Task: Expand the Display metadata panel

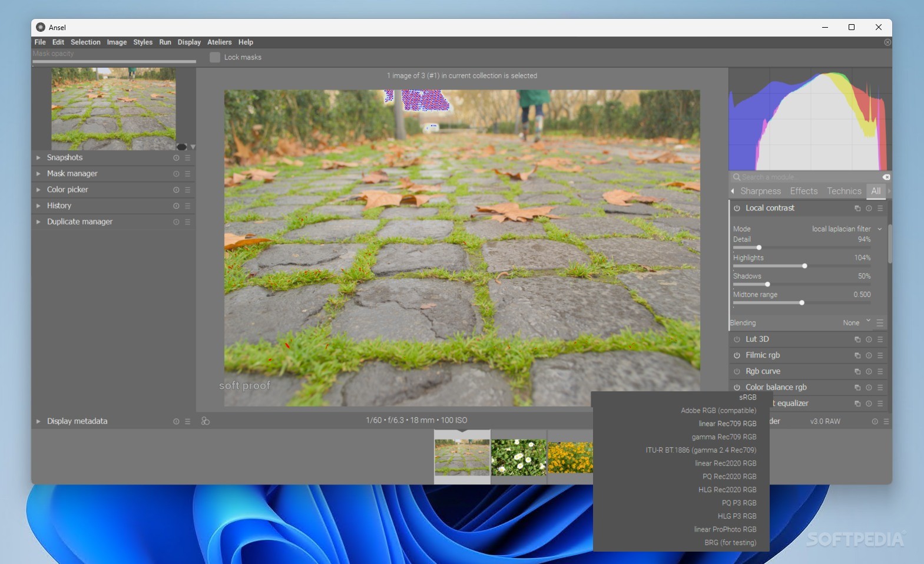Action: (38, 421)
